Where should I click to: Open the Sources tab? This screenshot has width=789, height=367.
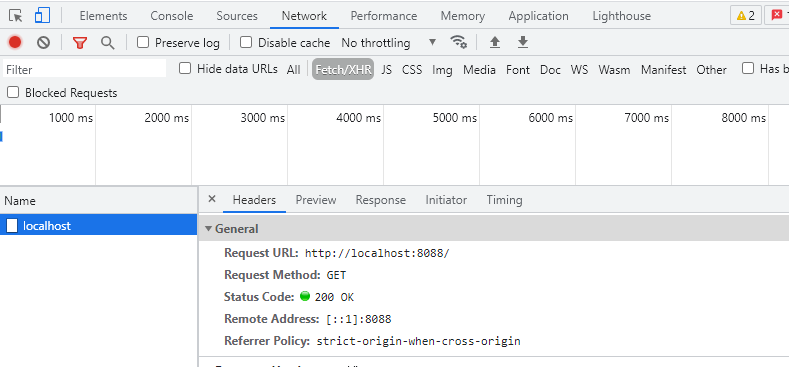point(237,16)
